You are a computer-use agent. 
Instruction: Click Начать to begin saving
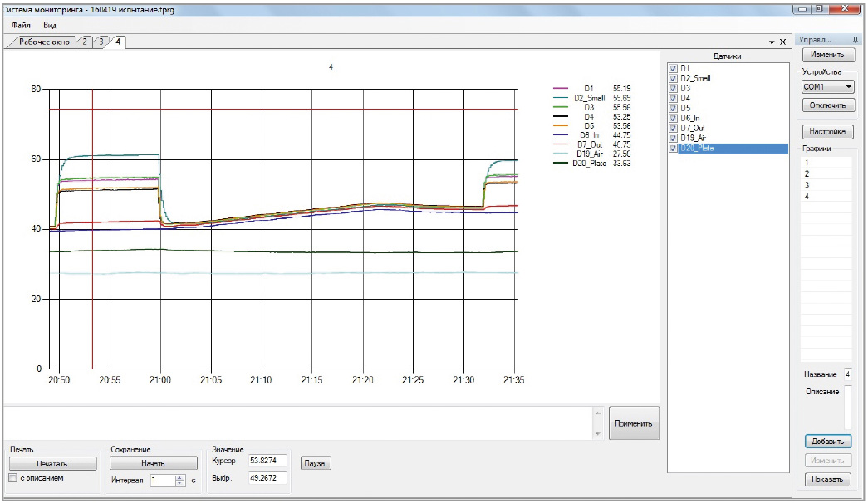click(x=154, y=463)
